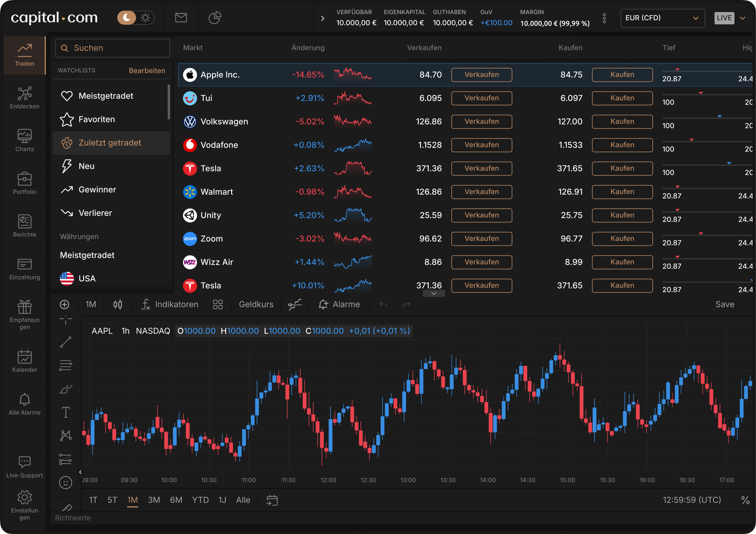This screenshot has width=756, height=534.
Task: Click the add symbol plus icon
Action: coord(65,305)
